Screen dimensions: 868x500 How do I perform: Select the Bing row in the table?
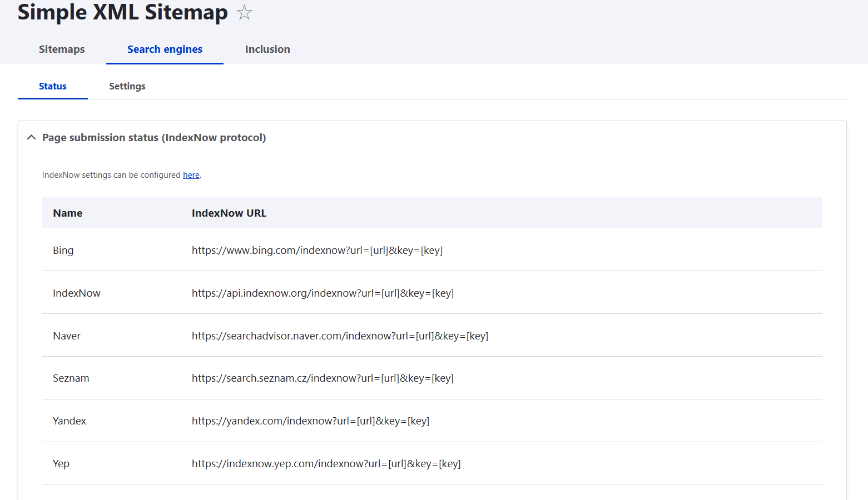click(x=63, y=250)
